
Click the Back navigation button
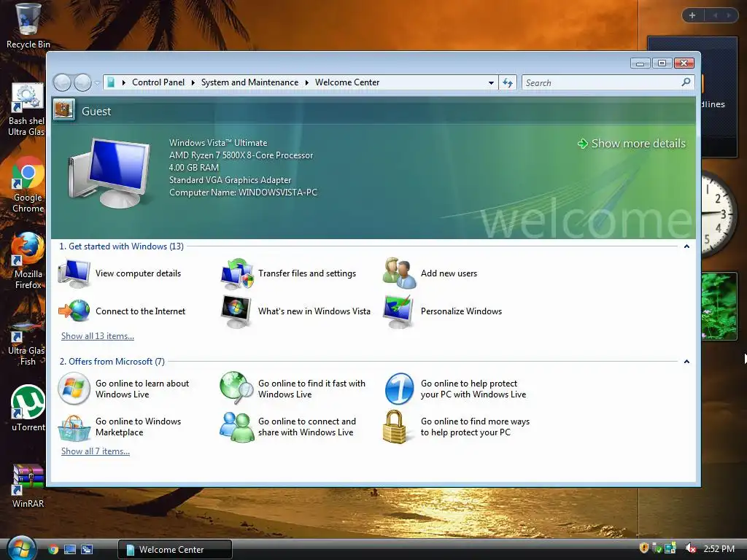pos(62,83)
